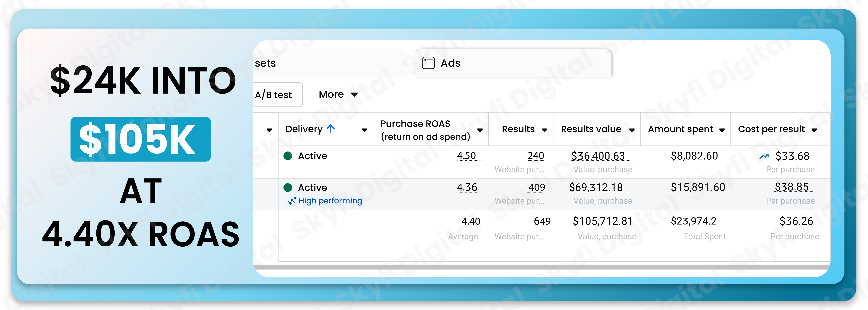Image resolution: width=868 pixels, height=310 pixels.
Task: Click the 4.50 purchase ROAS value
Action: coord(466,156)
